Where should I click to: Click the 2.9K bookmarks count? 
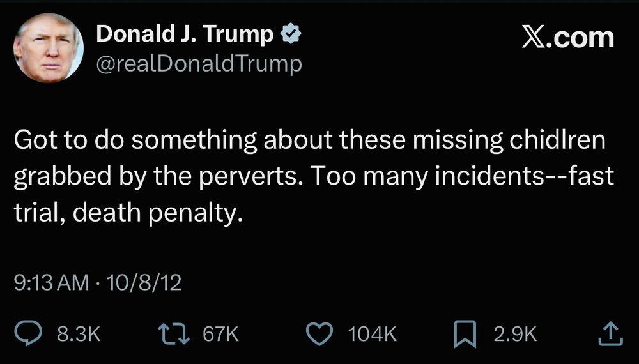[515, 334]
